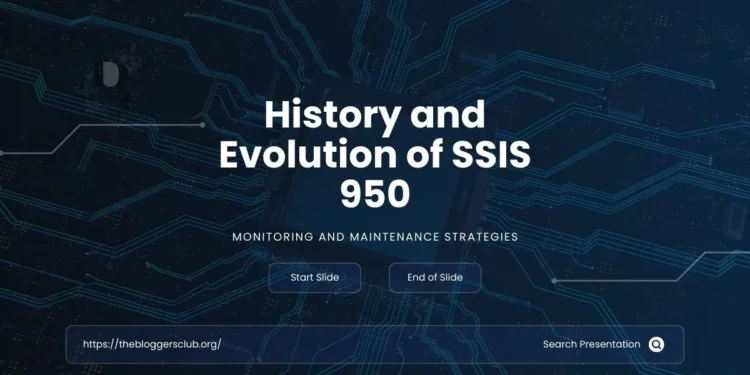Select the Search Presentation label
750x375 pixels.
coord(591,344)
